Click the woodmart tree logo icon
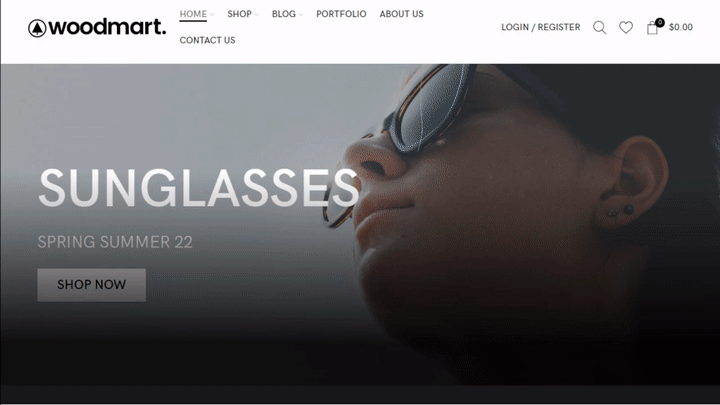Image resolution: width=720 pixels, height=405 pixels. [37, 28]
